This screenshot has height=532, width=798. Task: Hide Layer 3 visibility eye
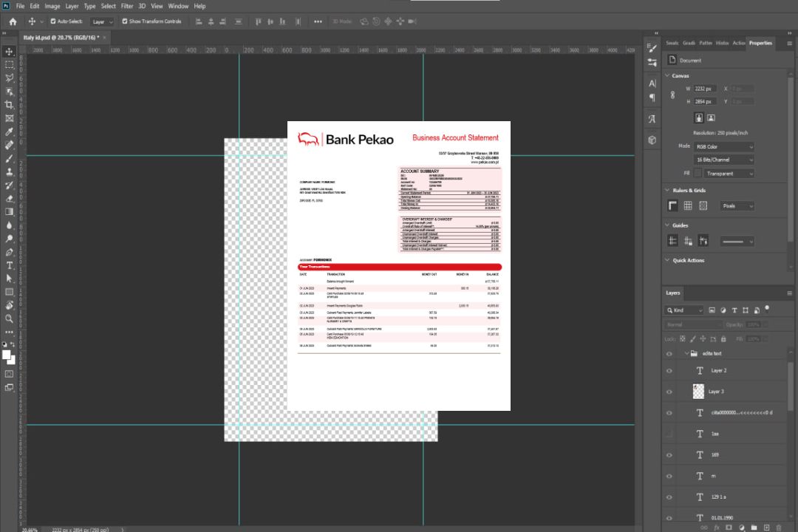(x=669, y=392)
